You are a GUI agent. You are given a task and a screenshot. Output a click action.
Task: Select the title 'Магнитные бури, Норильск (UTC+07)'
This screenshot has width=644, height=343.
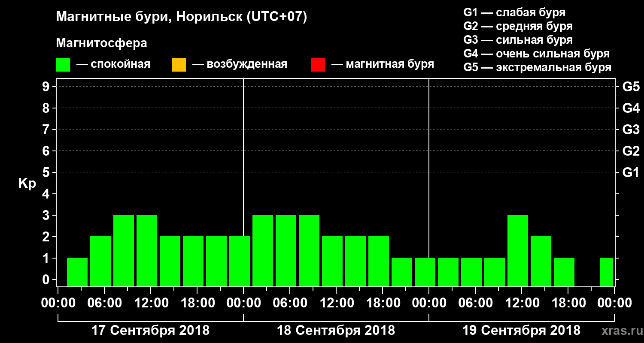click(182, 18)
